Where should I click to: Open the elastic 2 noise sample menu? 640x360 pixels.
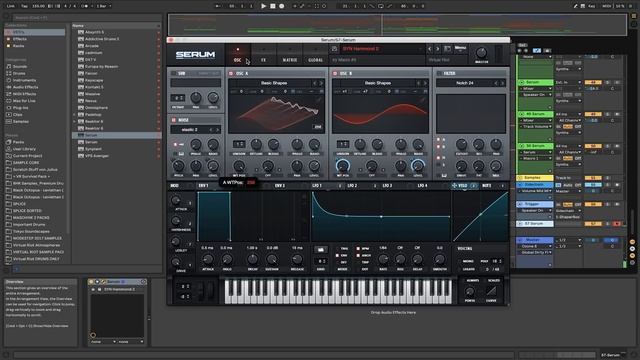(x=189, y=130)
